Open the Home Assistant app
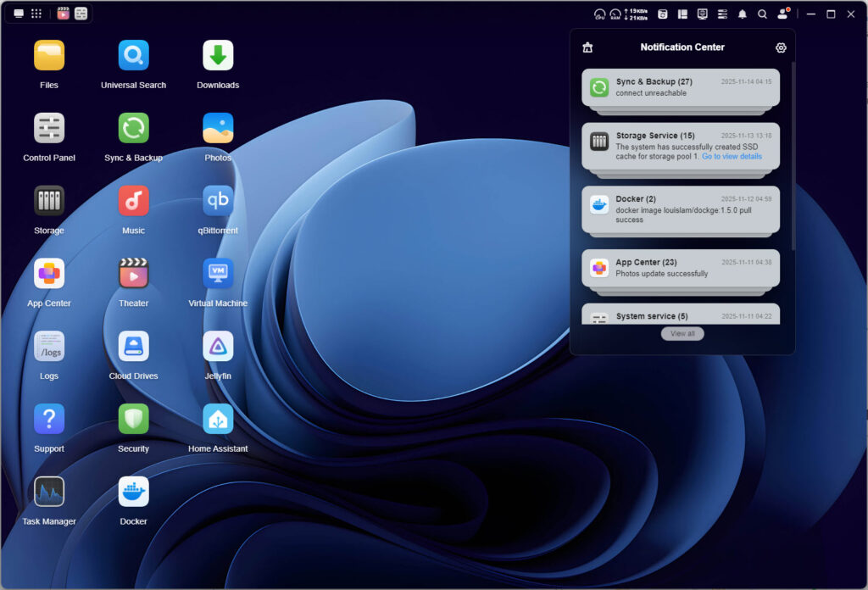Viewport: 868px width, 590px height. [218, 420]
